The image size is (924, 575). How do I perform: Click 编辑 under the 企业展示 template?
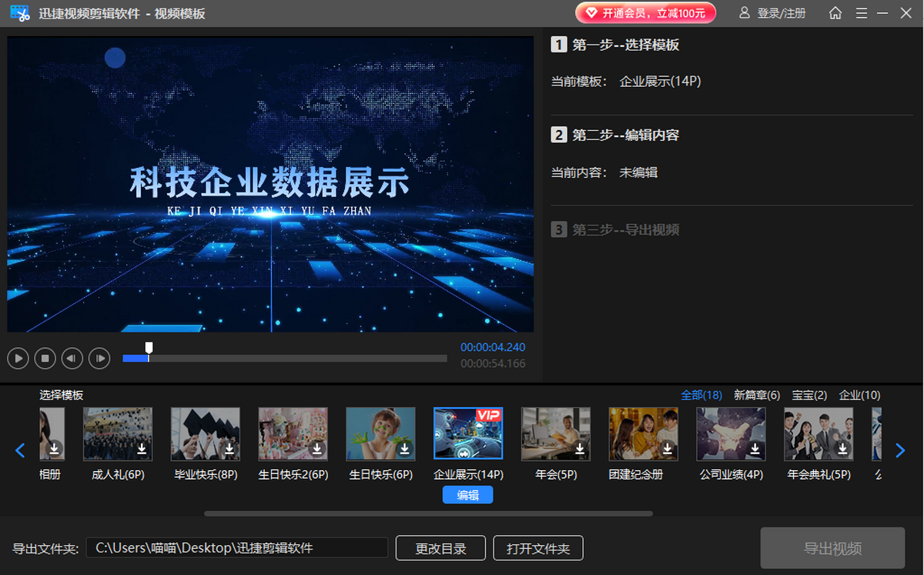tap(467, 495)
